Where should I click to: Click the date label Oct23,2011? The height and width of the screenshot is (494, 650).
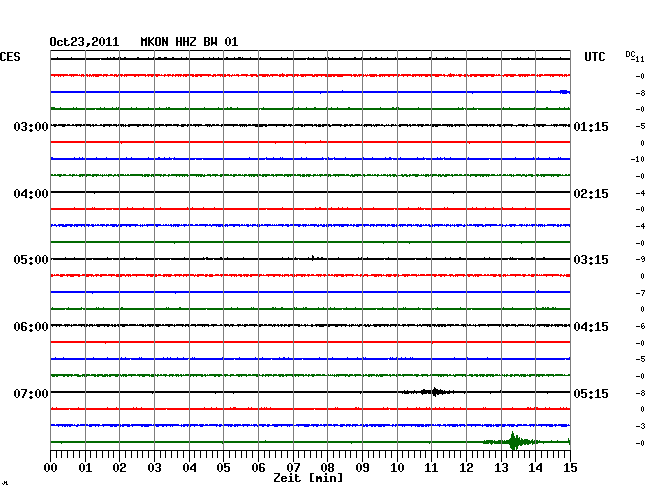click(84, 42)
